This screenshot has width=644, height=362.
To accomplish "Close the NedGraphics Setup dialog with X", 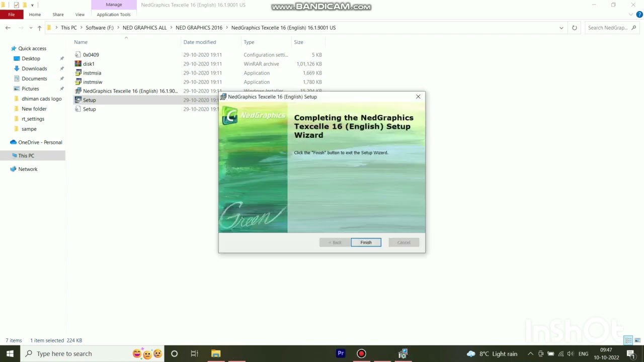I will (418, 97).
